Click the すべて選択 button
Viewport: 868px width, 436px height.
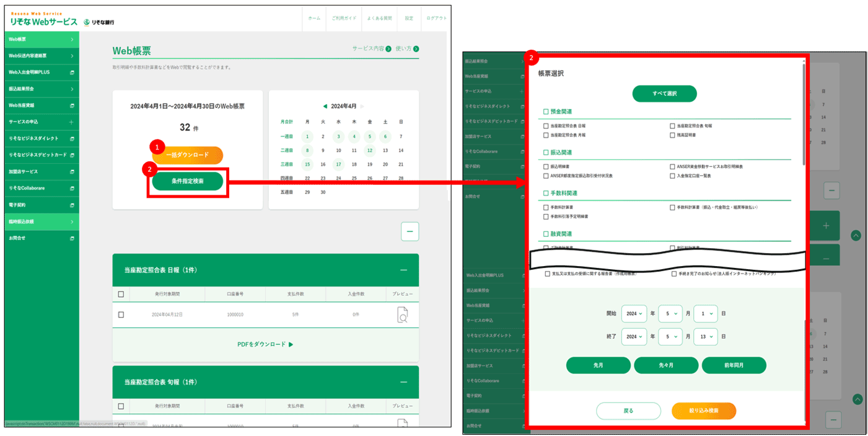pos(664,94)
